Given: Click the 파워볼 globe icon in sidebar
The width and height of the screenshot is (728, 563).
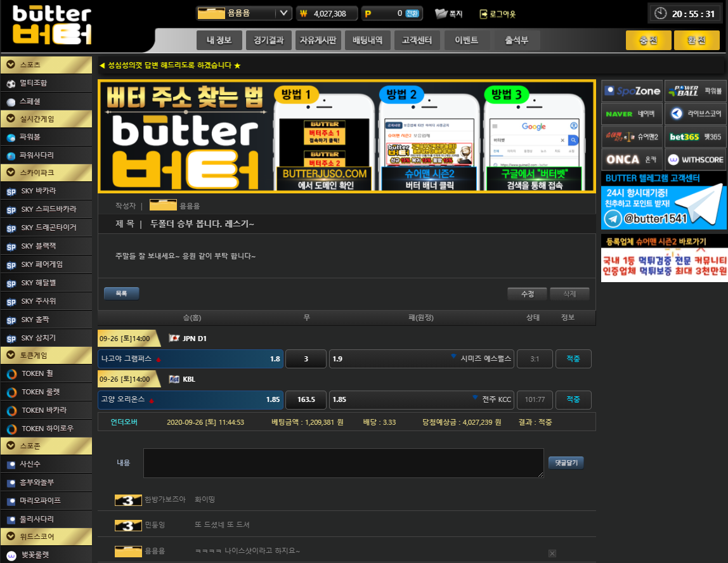Looking at the screenshot, I should pyautogui.click(x=11, y=137).
